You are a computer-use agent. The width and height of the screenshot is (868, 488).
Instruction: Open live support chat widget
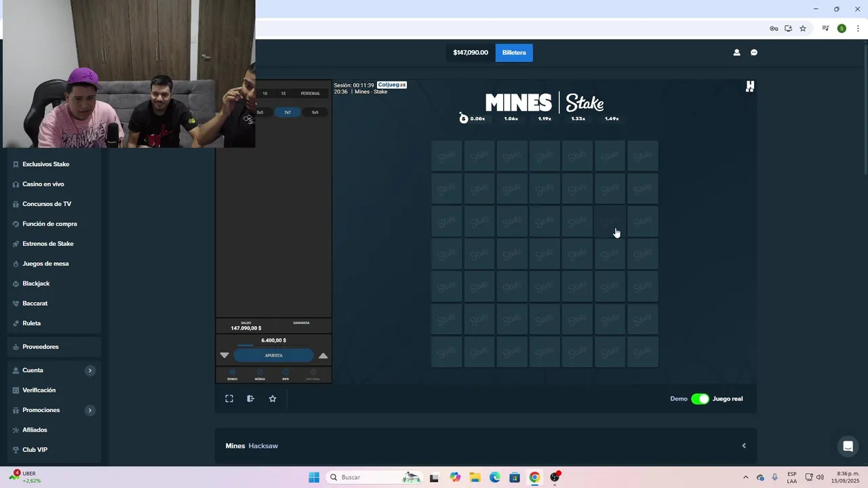[x=848, y=446]
